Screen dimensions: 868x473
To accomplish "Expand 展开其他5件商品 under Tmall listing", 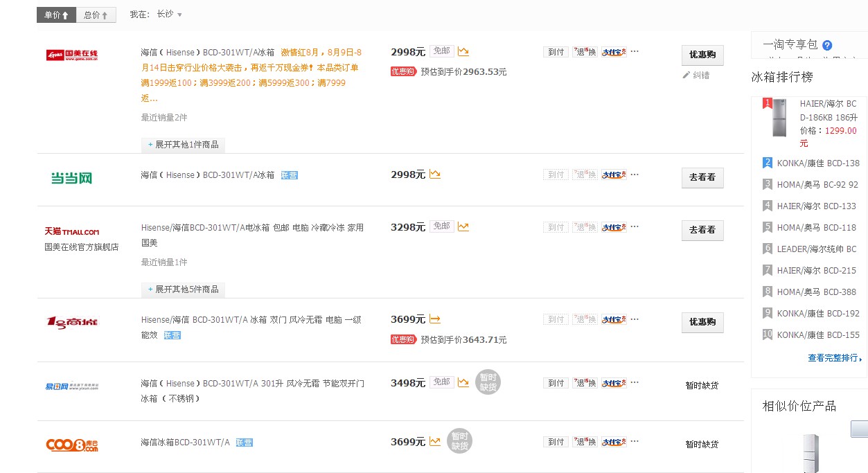I will click(x=183, y=289).
